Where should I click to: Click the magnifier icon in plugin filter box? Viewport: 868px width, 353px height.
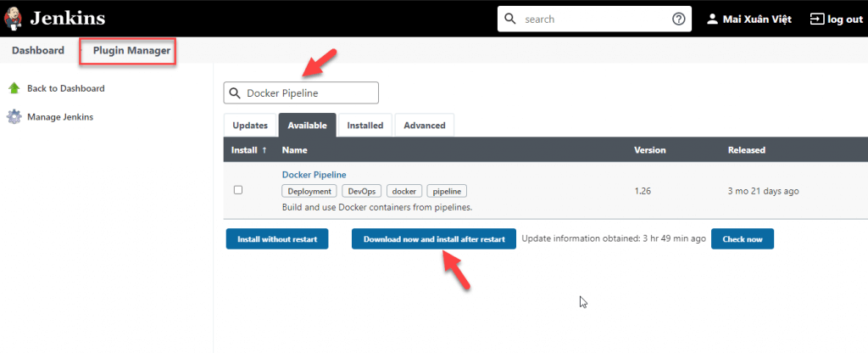click(x=235, y=93)
